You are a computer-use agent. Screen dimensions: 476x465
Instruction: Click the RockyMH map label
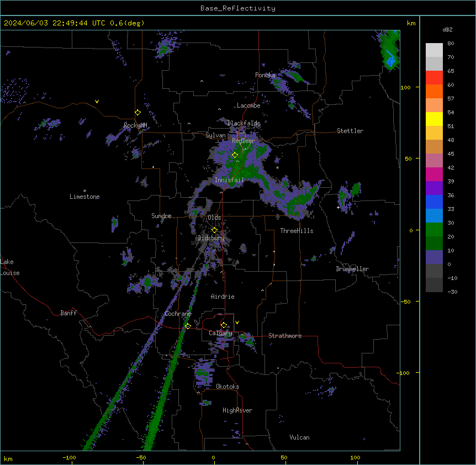tap(135, 125)
